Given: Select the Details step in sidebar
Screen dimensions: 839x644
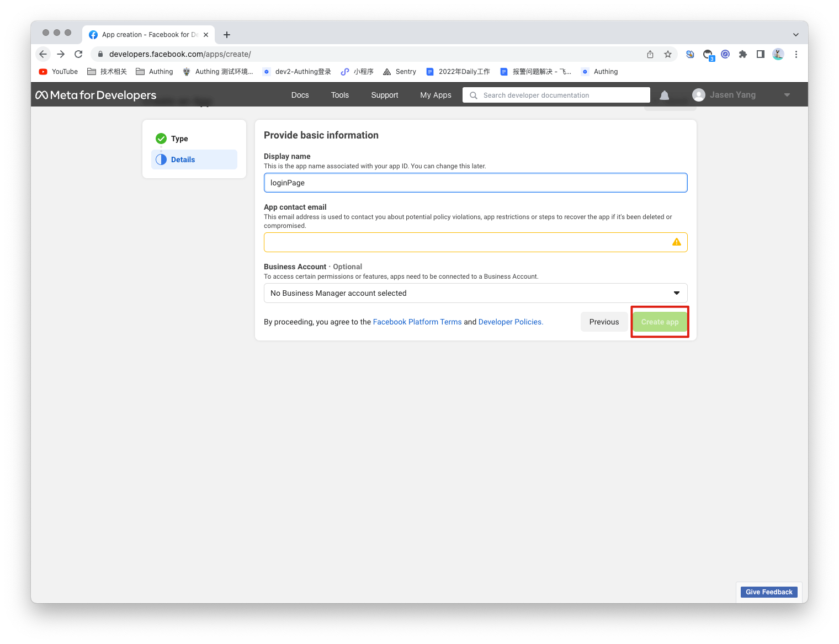Looking at the screenshot, I should point(183,159).
